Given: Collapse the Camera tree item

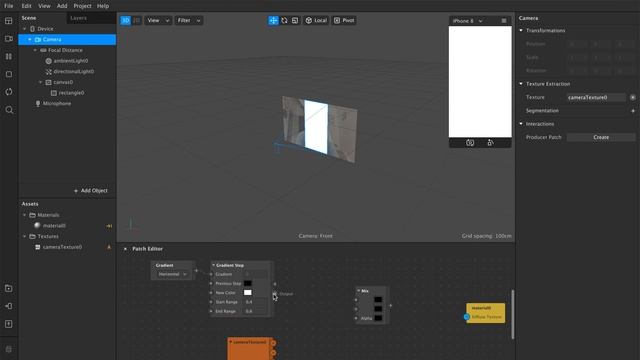Looking at the screenshot, I should click(30, 40).
